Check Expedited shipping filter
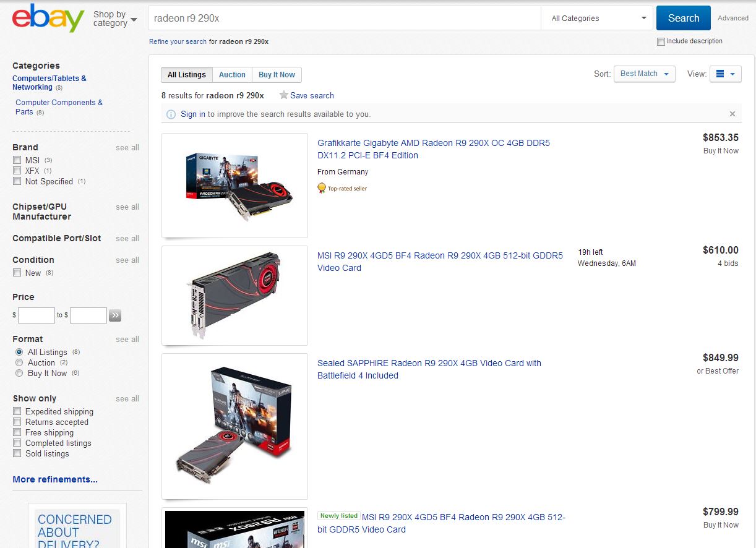The image size is (756, 548). click(17, 411)
